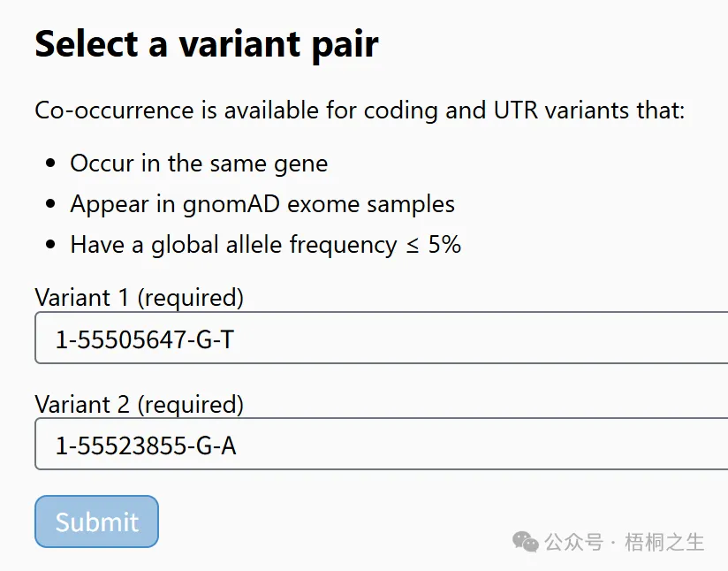Click the bullet dot before 'Occur in'
The image size is (728, 571).
[50, 164]
